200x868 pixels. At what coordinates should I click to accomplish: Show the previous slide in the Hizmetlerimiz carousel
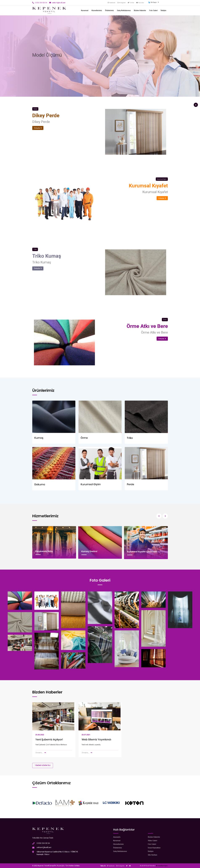coord(159,516)
